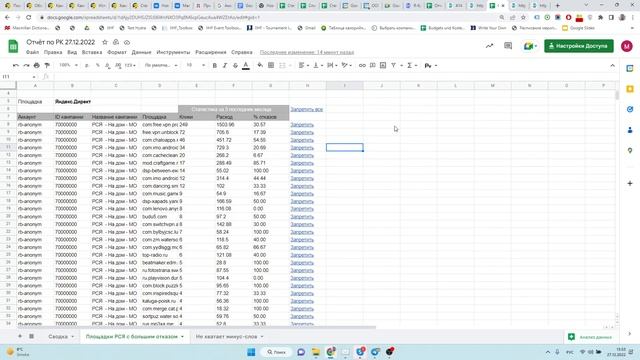Screen dimensions: 640x360
Task: Click the Create a filter icon
Action: click(393, 65)
